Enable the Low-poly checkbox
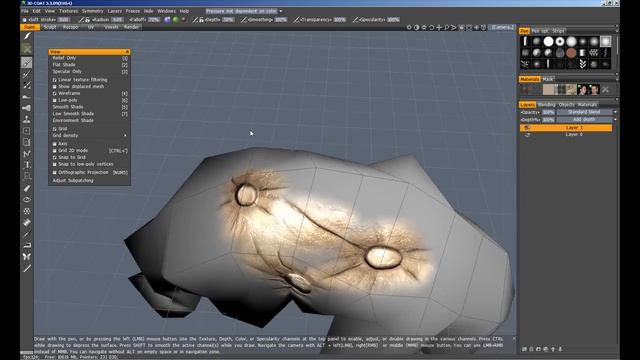Screen dimensions: 640x360 point(55,100)
